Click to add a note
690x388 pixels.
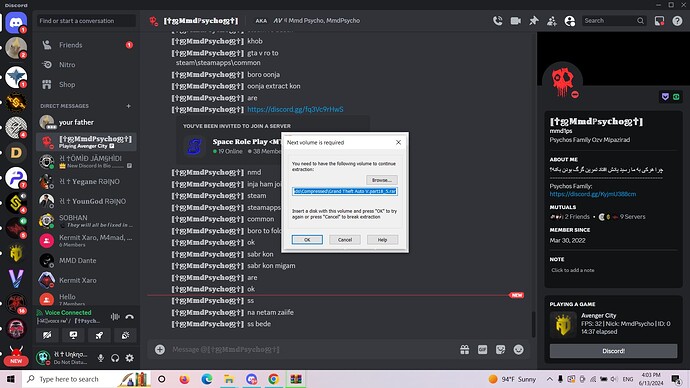[573, 270]
